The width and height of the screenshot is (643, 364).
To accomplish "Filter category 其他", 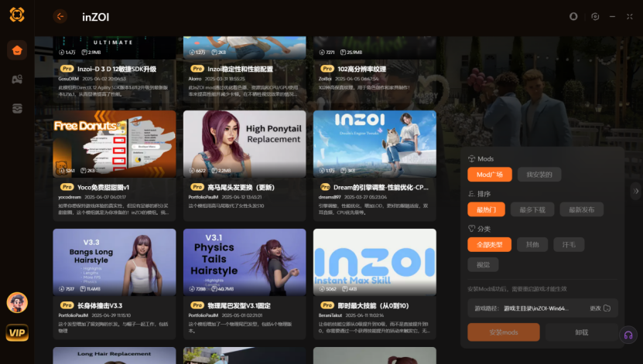I will pos(532,244).
